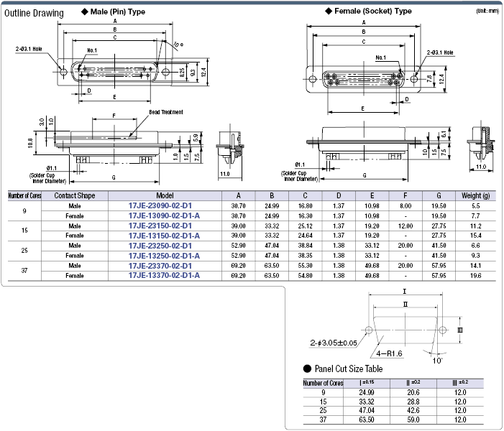Click the weight value 15.4
The height and width of the screenshot is (431, 504).
tap(476, 236)
